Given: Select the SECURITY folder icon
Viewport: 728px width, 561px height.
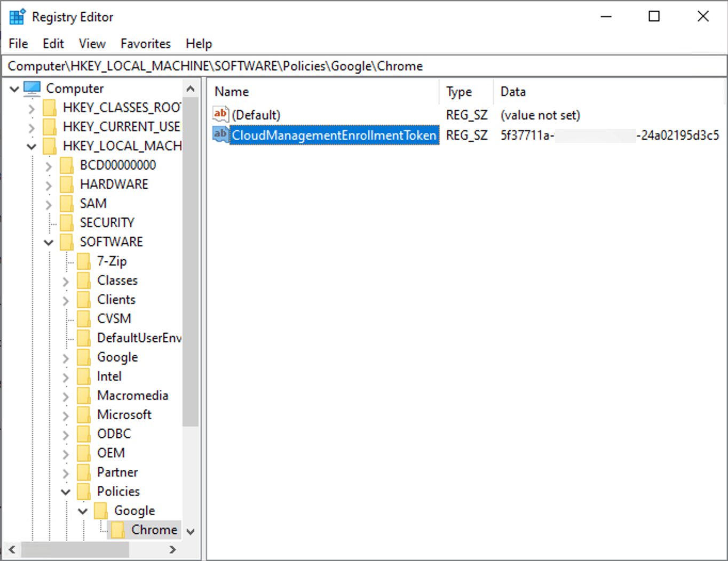Looking at the screenshot, I should (67, 223).
